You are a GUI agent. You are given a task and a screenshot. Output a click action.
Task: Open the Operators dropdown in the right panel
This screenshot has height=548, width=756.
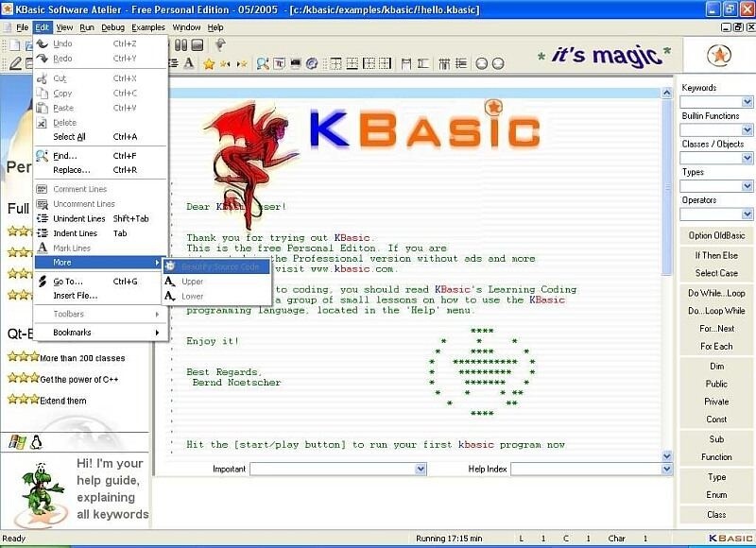[x=713, y=213]
